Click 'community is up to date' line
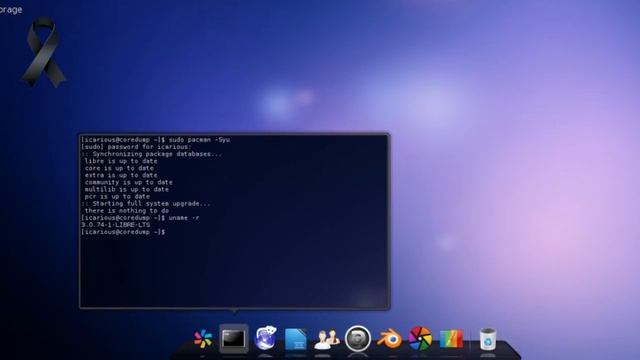This screenshot has height=360, width=640. pyautogui.click(x=129, y=182)
